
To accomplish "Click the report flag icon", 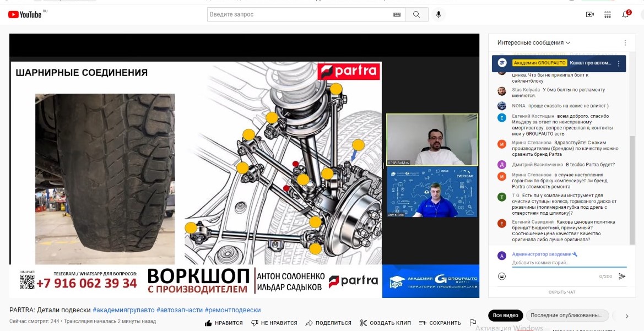I will click(x=473, y=323).
